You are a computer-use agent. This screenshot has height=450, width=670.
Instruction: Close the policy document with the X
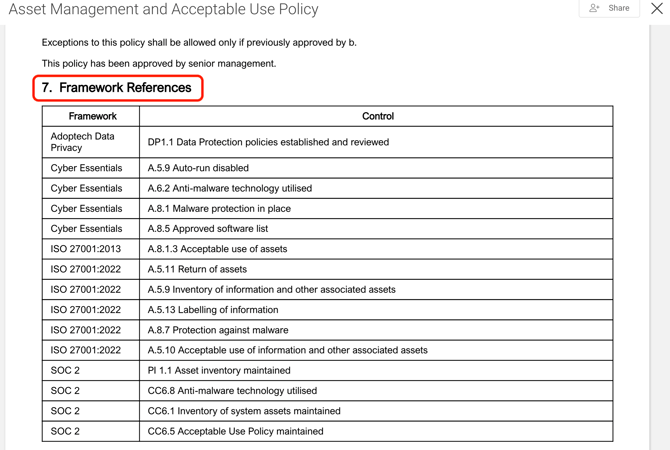[657, 8]
